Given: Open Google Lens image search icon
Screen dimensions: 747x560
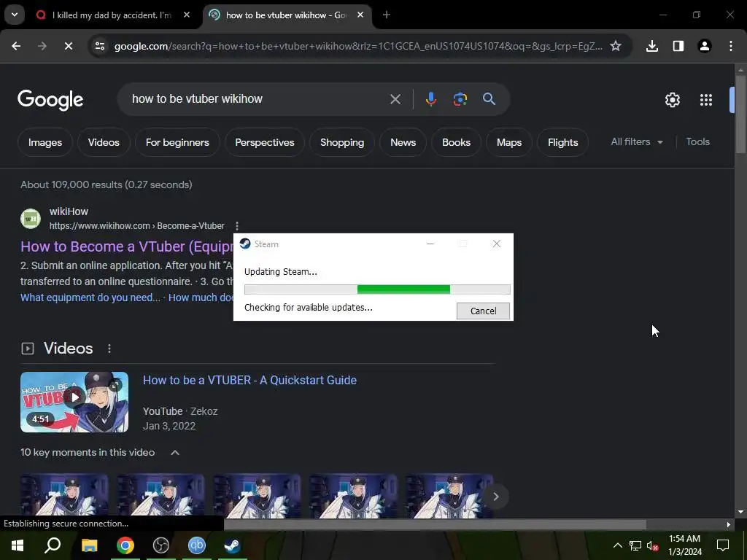Looking at the screenshot, I should coord(460,99).
